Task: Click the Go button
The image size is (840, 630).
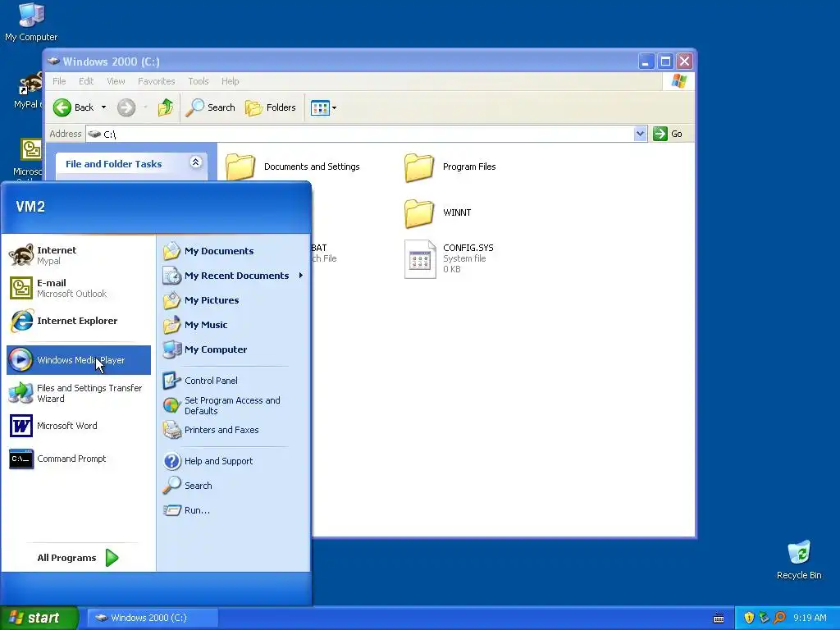Action: click(x=668, y=134)
